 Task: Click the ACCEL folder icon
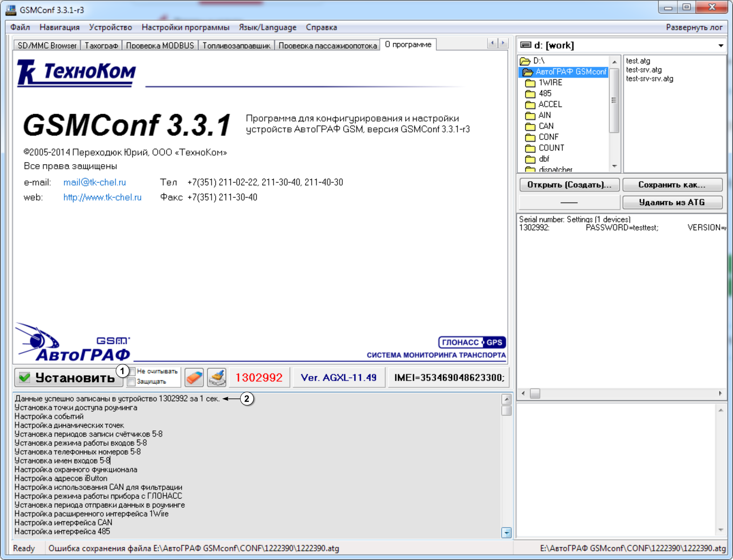[530, 105]
